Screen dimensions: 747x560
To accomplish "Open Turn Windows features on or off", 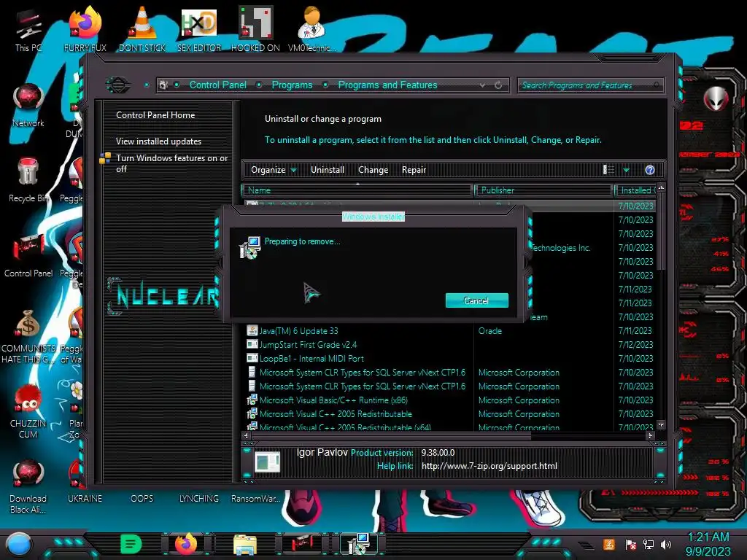I will pyautogui.click(x=171, y=163).
